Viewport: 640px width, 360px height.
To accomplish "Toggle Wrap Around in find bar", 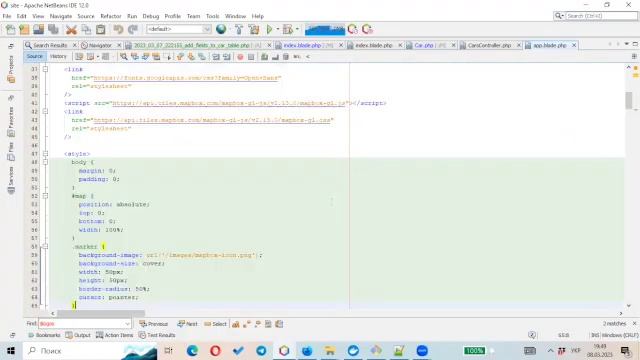I will (279, 324).
